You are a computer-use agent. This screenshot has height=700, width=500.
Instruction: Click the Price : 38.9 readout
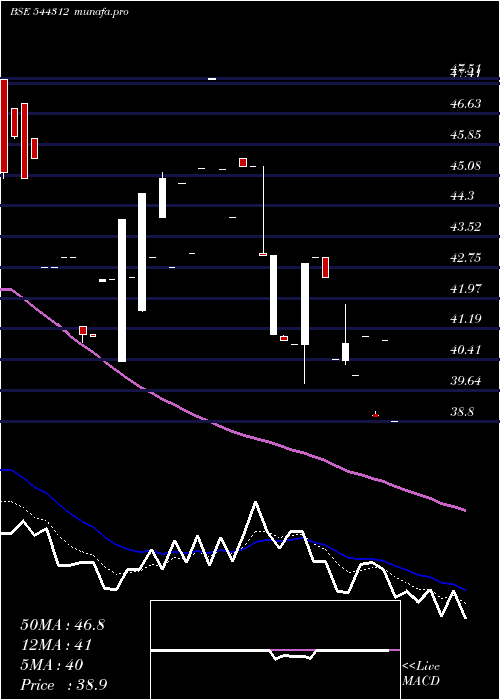[63, 685]
